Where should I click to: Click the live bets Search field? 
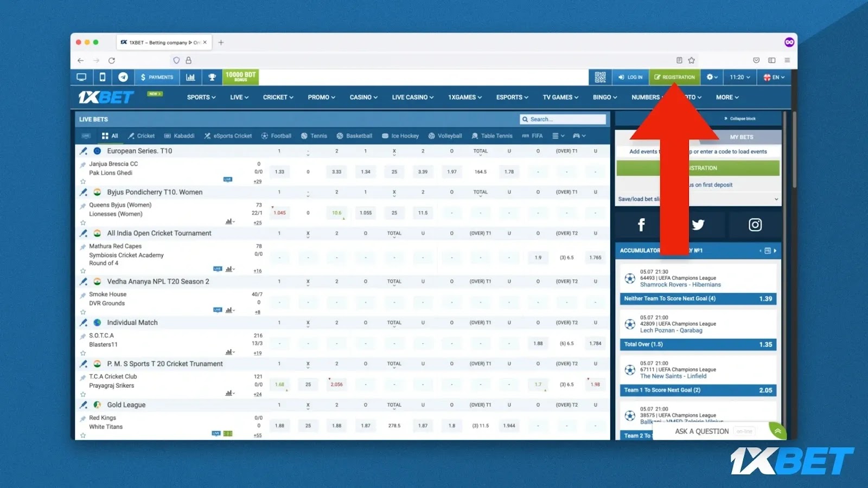point(563,119)
